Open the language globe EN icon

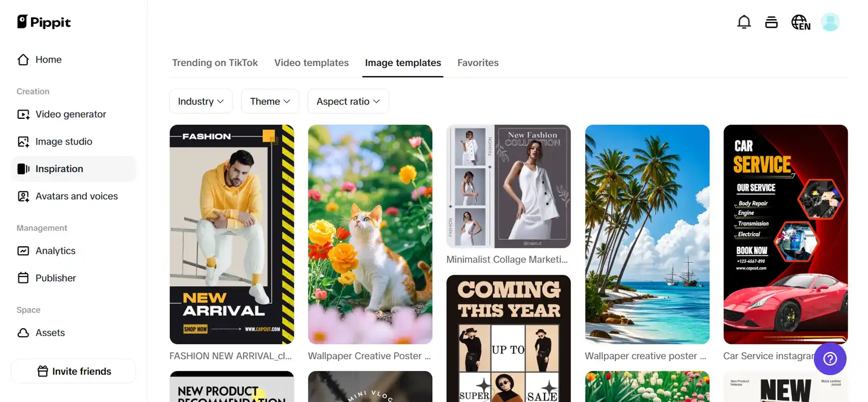tap(800, 23)
